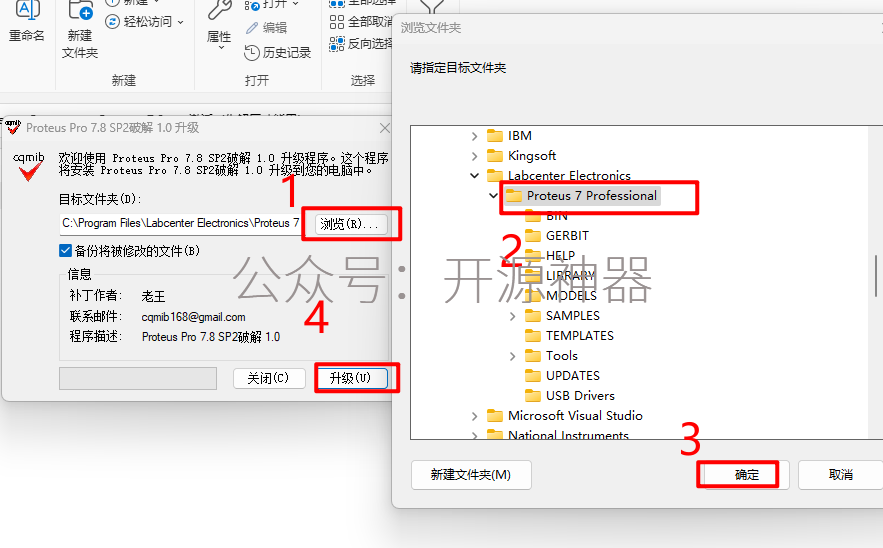Select the Proteus 7 Professional folder
Image resolution: width=883 pixels, height=548 pixels.
[x=591, y=195]
